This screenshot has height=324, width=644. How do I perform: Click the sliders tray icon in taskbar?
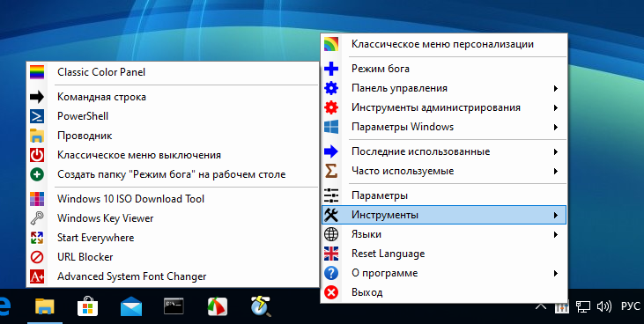point(561,306)
